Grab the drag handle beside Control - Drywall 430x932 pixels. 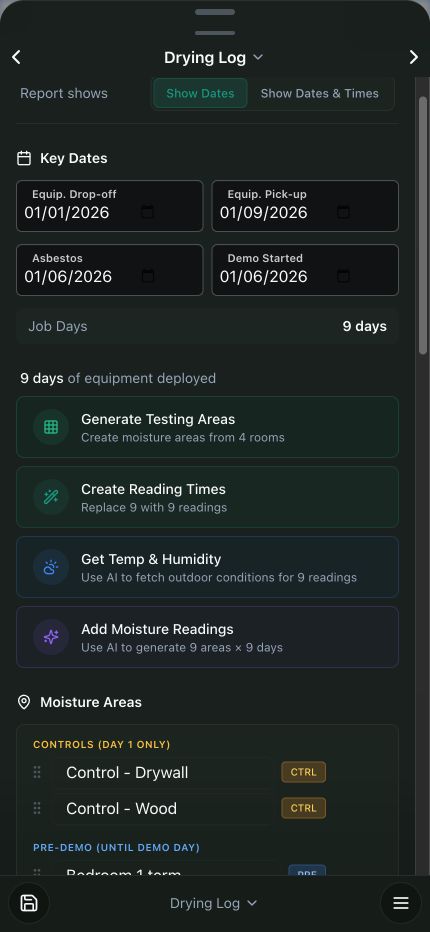point(37,772)
